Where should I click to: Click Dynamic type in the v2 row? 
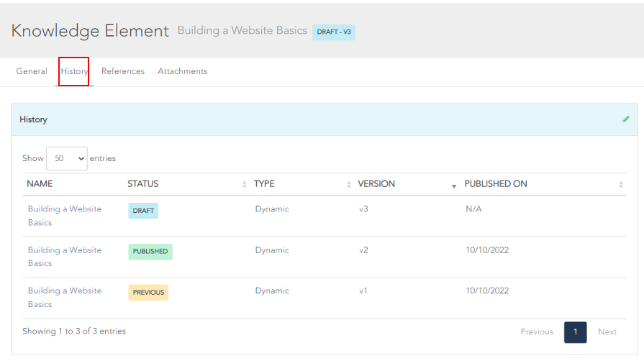pos(272,250)
